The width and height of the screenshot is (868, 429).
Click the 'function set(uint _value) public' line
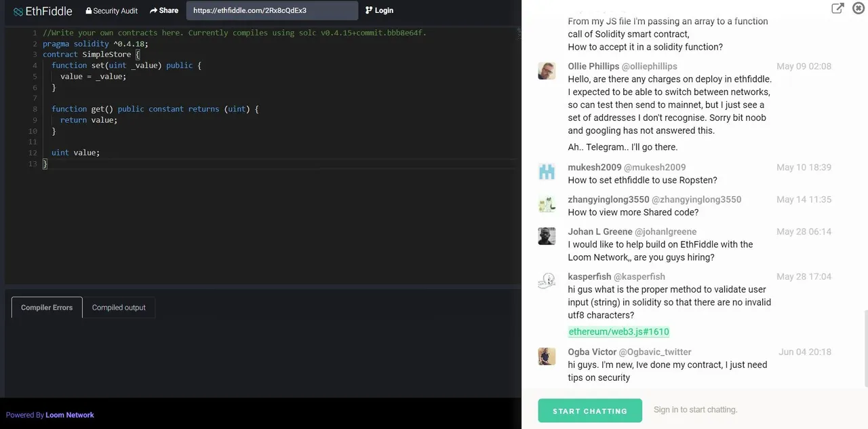(x=126, y=65)
